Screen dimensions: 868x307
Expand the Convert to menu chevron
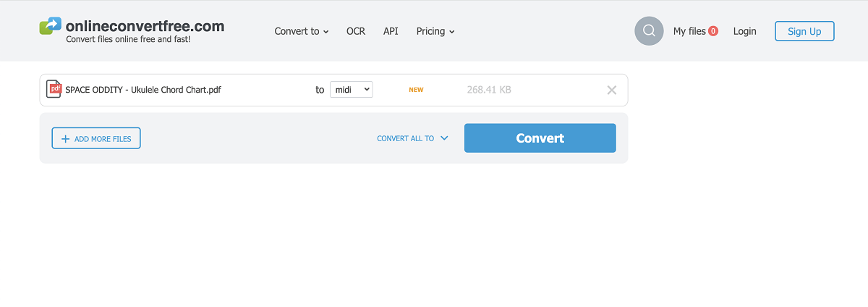click(x=326, y=32)
